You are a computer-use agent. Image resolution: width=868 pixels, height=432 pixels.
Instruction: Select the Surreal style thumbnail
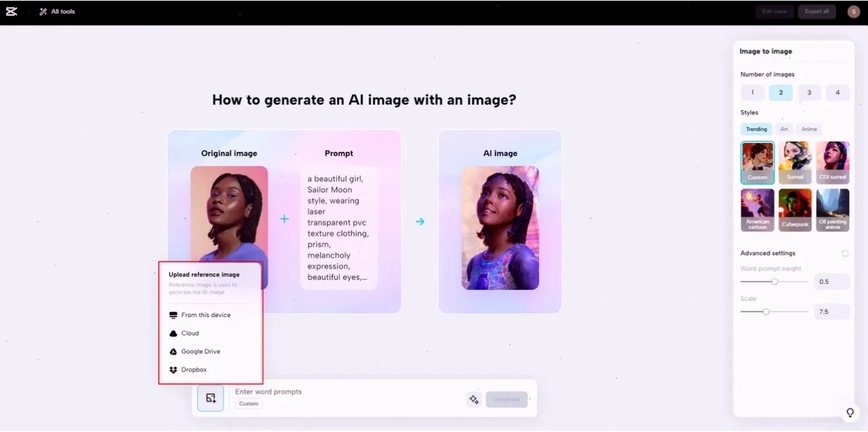795,163
